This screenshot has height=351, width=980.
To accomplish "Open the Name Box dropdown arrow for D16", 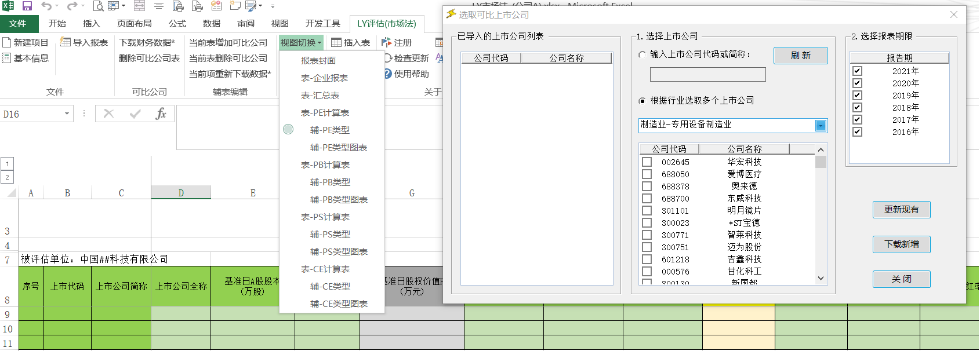I will coord(67,114).
